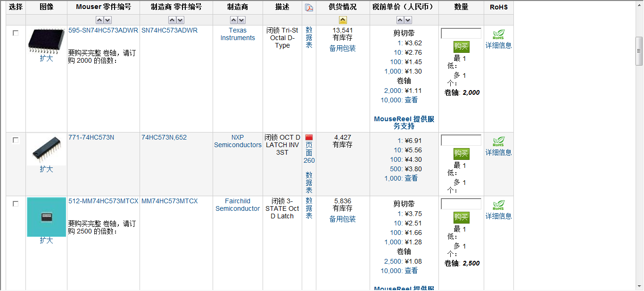Open 数据表 datasheet link in NXP row
The height and width of the screenshot is (291, 644).
pos(309,183)
